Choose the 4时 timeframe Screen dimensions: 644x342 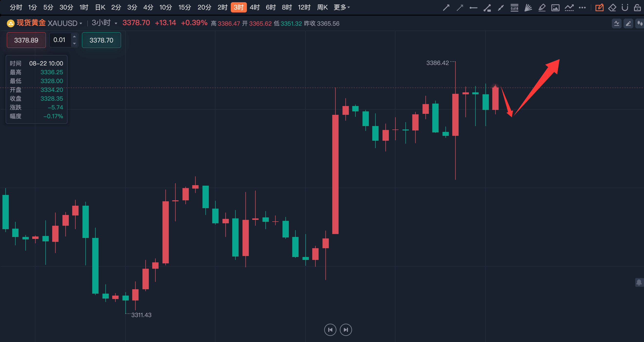[x=254, y=8]
